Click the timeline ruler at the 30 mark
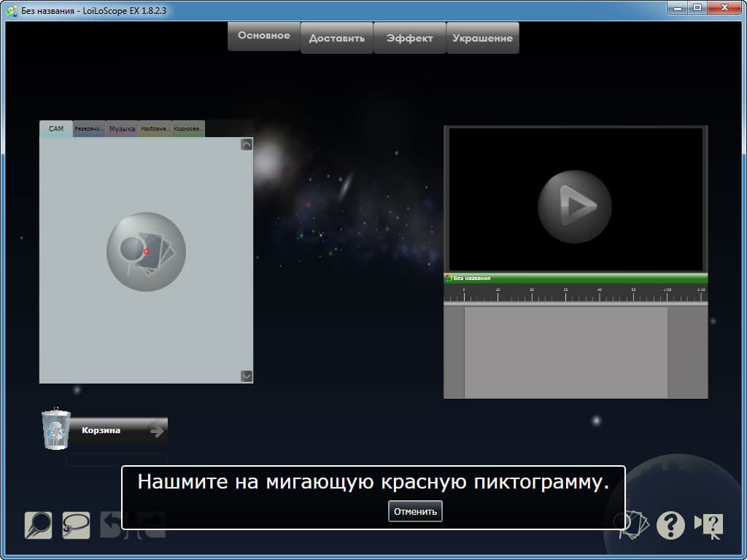 (565, 294)
